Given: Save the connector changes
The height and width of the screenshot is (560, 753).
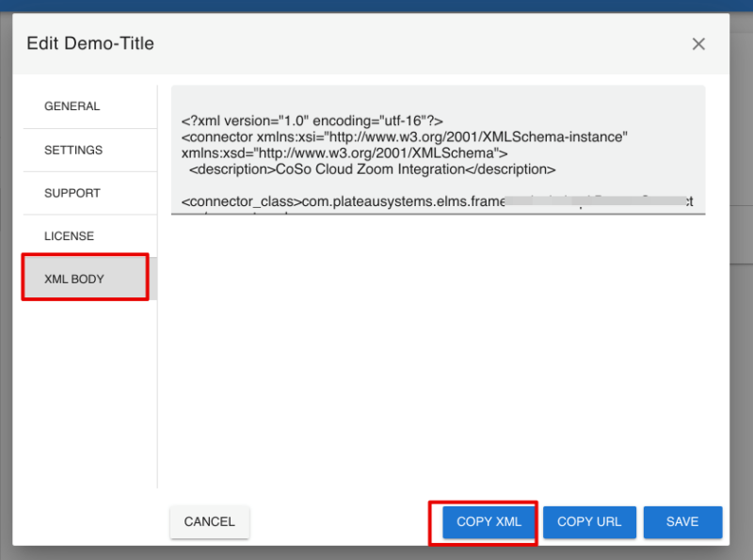Looking at the screenshot, I should pos(682,521).
